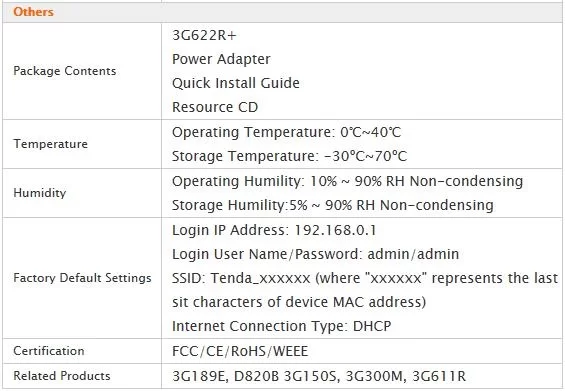Select the Package Contents row label
This screenshot has height=391, width=565.
coord(65,71)
